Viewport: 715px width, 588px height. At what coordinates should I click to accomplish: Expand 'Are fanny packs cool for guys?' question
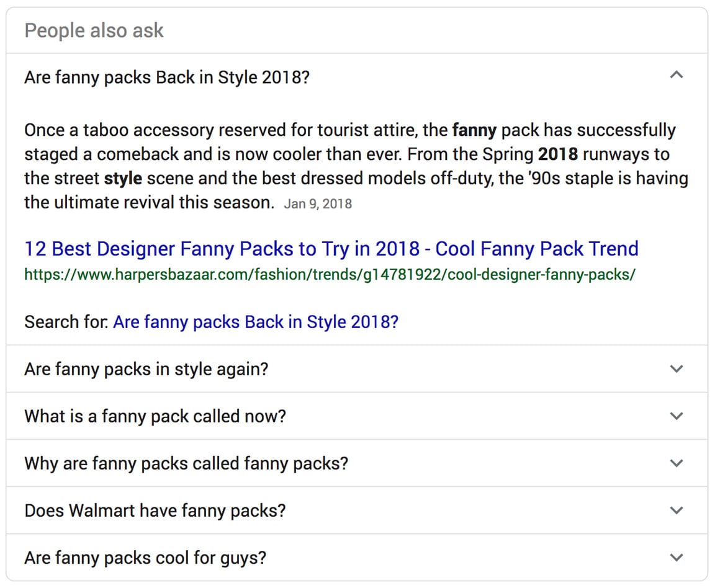pyautogui.click(x=357, y=557)
